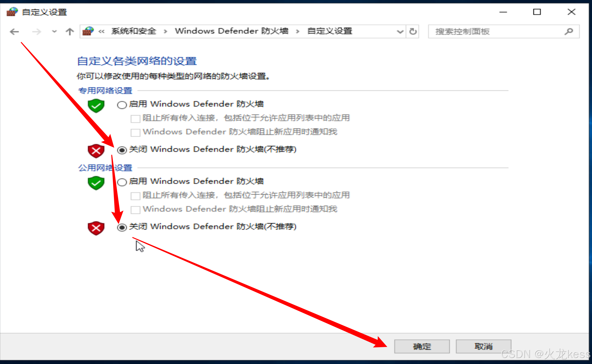Viewport: 592px width, 364px height.
Task: Enable Defender firewall for private network
Action: point(122,105)
